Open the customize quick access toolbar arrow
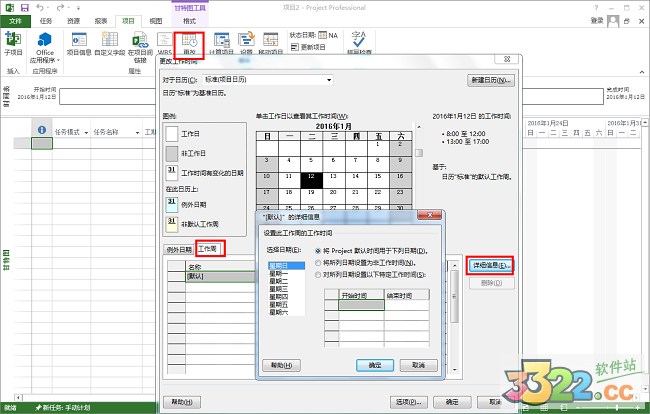 click(78, 8)
